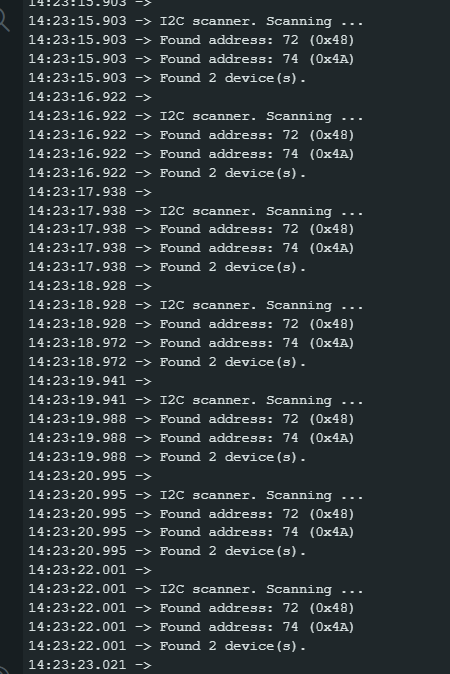
Task: Select Found 2 device(s) line at 14:23:22.001
Action: click(x=167, y=646)
